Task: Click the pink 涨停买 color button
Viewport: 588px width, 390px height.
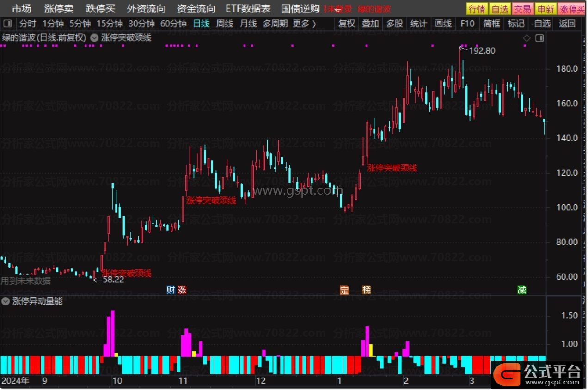Action: point(572,9)
